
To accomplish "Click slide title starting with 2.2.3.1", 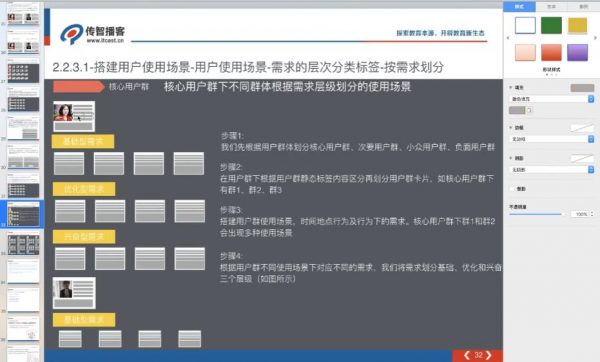I will [x=248, y=67].
